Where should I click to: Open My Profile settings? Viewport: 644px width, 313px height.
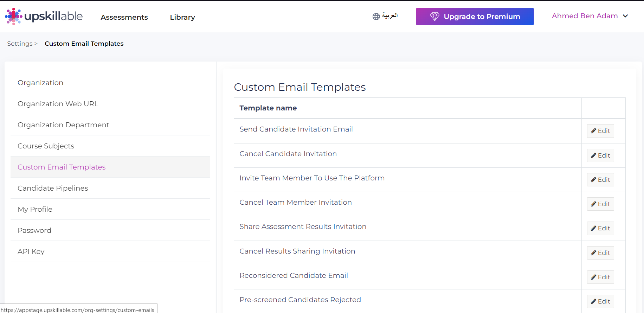110,209
